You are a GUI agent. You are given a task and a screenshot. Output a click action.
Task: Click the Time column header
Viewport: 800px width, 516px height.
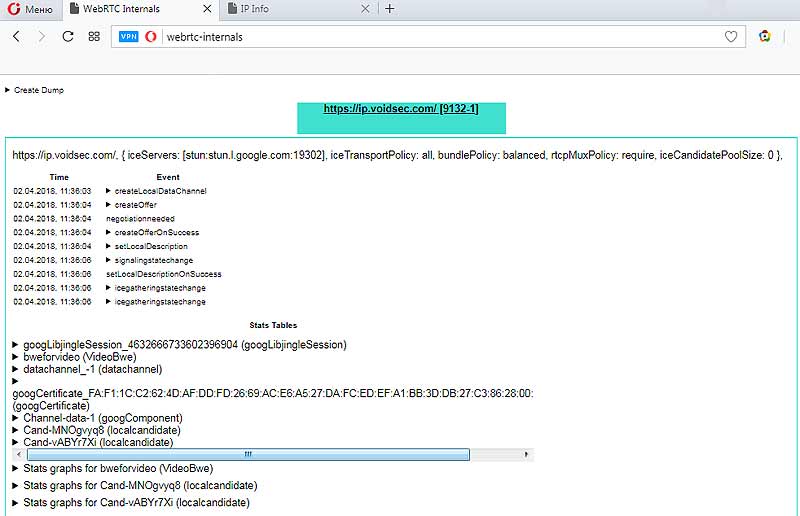[59, 177]
